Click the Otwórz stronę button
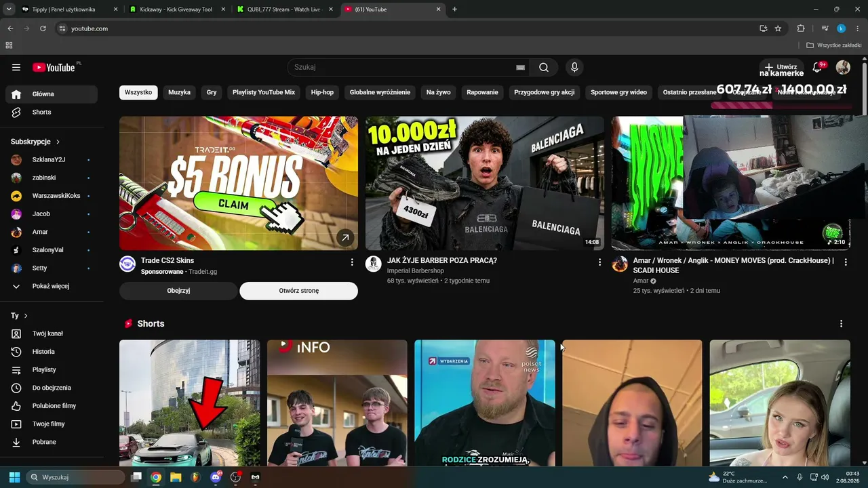The height and width of the screenshot is (488, 868). tap(298, 291)
